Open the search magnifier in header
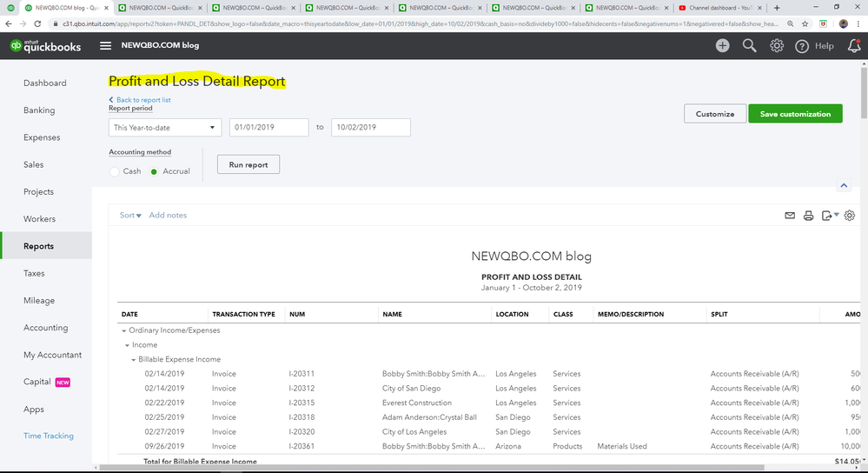The image size is (868, 473). [x=749, y=45]
